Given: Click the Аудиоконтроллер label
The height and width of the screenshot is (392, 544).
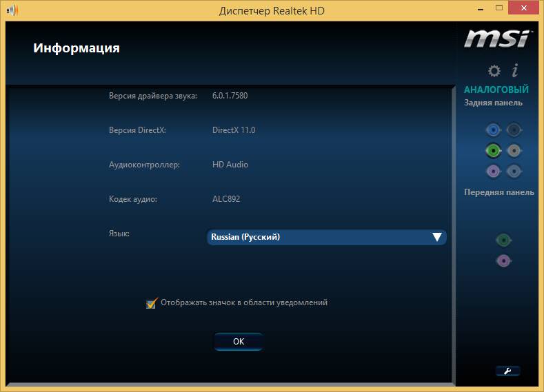Looking at the screenshot, I should (144, 165).
